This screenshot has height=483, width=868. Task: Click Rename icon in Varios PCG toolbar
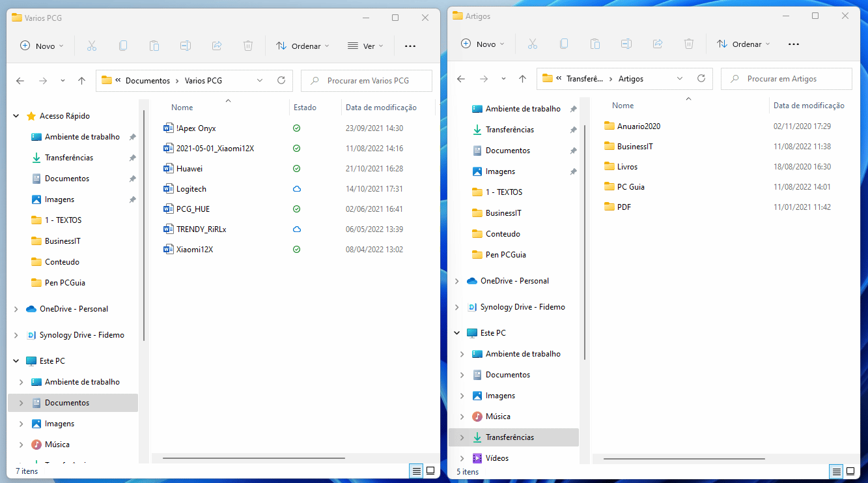point(186,46)
